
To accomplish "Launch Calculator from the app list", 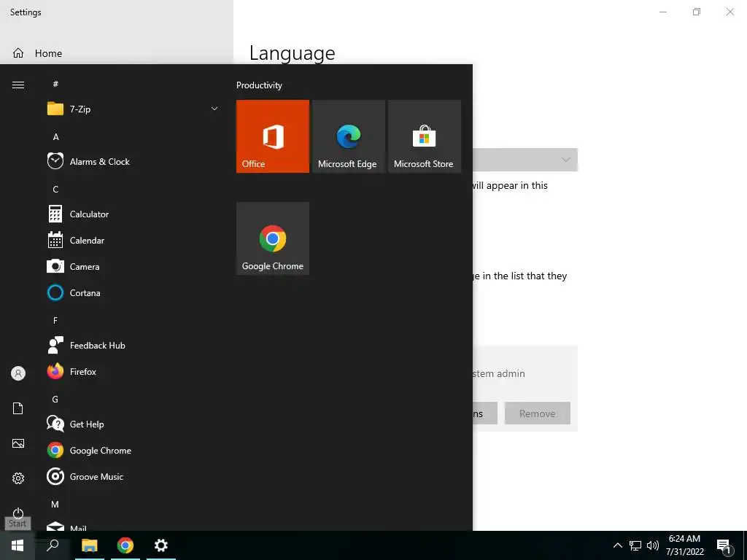I will tap(133, 214).
